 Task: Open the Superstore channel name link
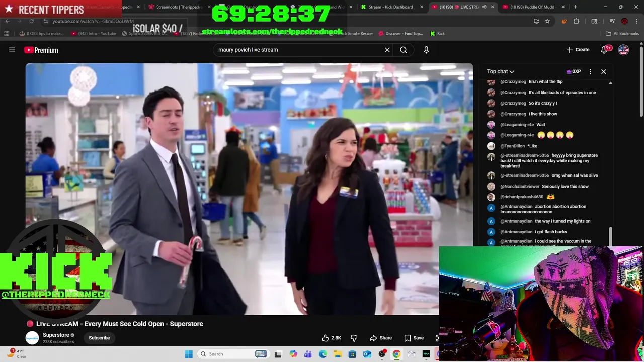pos(56,335)
